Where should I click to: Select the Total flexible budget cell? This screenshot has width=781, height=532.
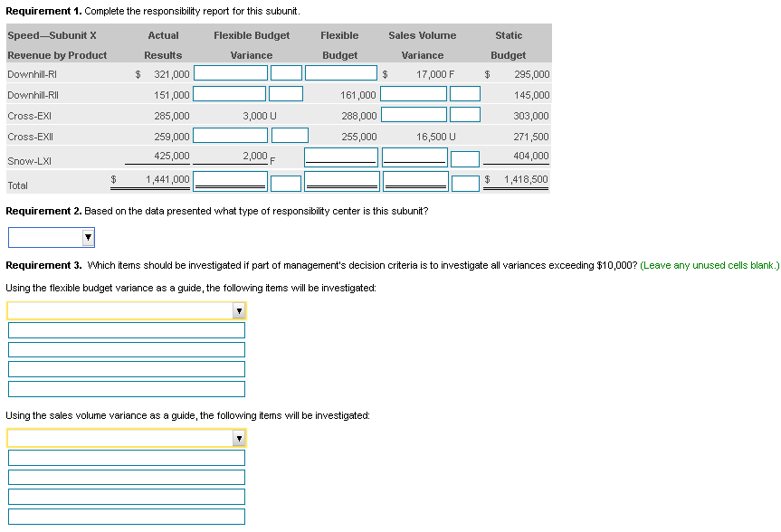[341, 181]
